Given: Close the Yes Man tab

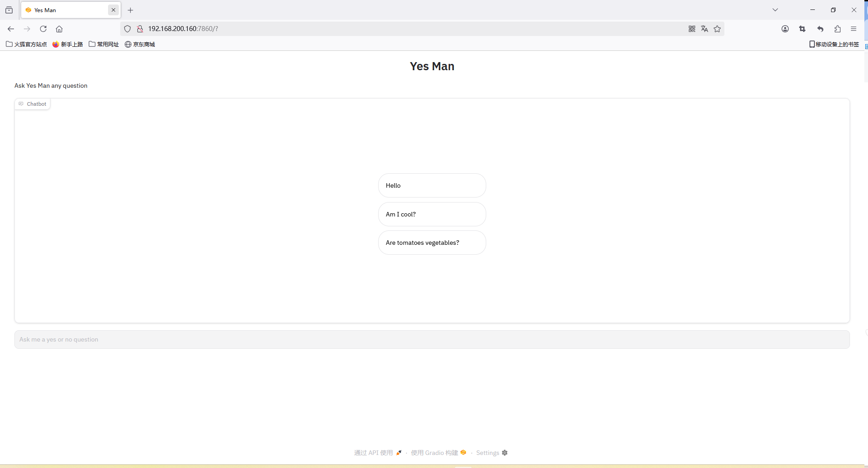Looking at the screenshot, I should point(113,10).
